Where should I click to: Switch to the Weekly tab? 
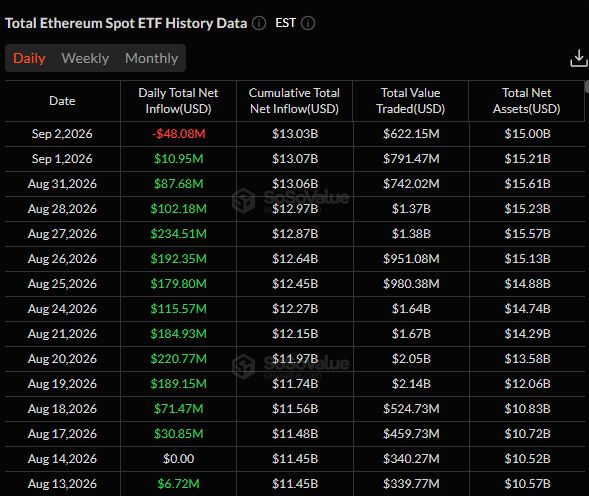[x=85, y=58]
